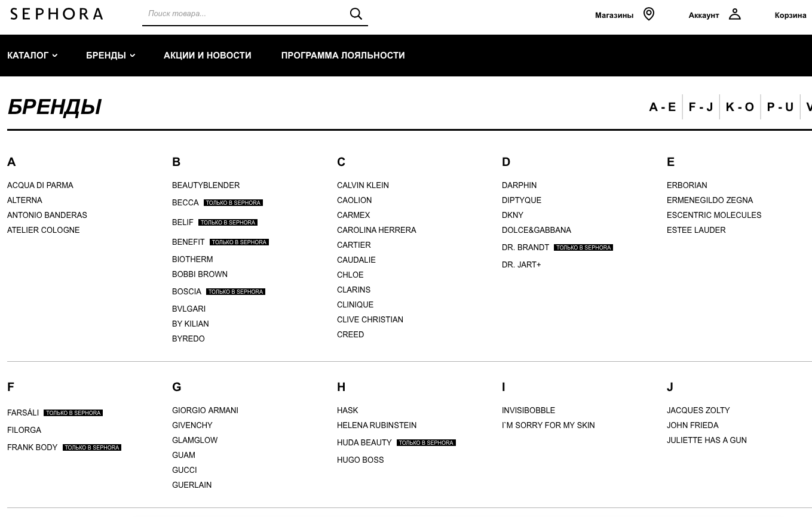Open Caudalie brand page
812x517 pixels.
[x=356, y=260]
